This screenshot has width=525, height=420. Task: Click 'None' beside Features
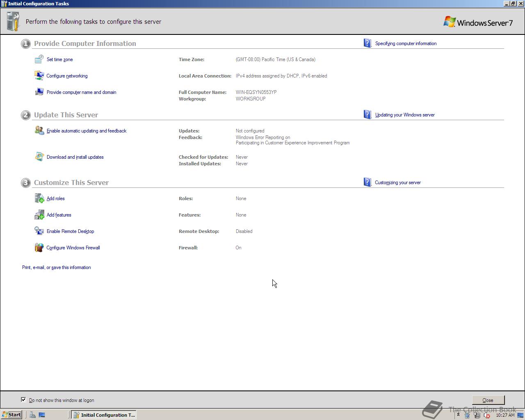241,215
